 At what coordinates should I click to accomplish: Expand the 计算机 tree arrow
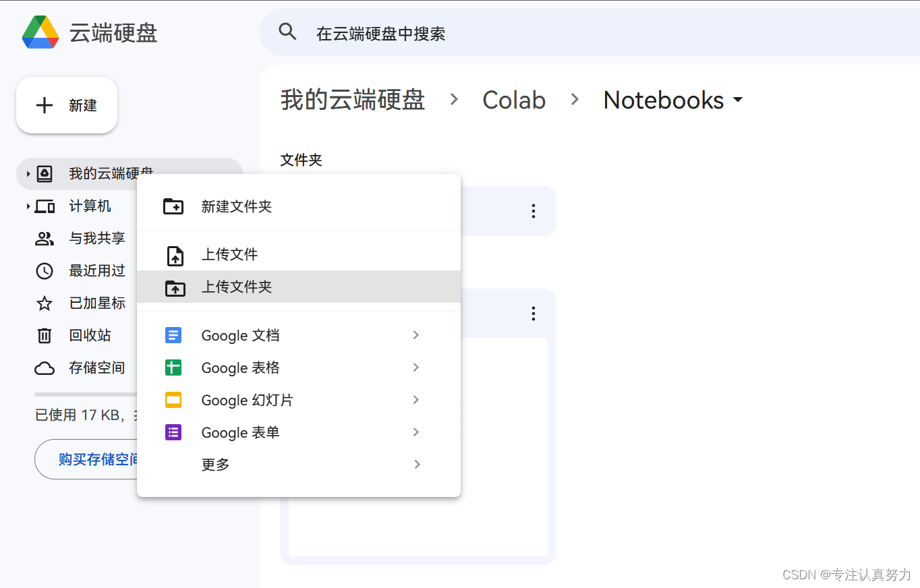28,206
